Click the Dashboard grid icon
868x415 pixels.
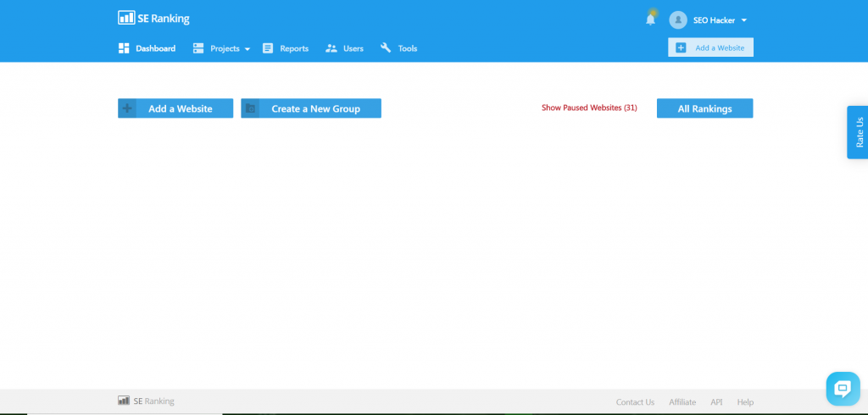(124, 48)
